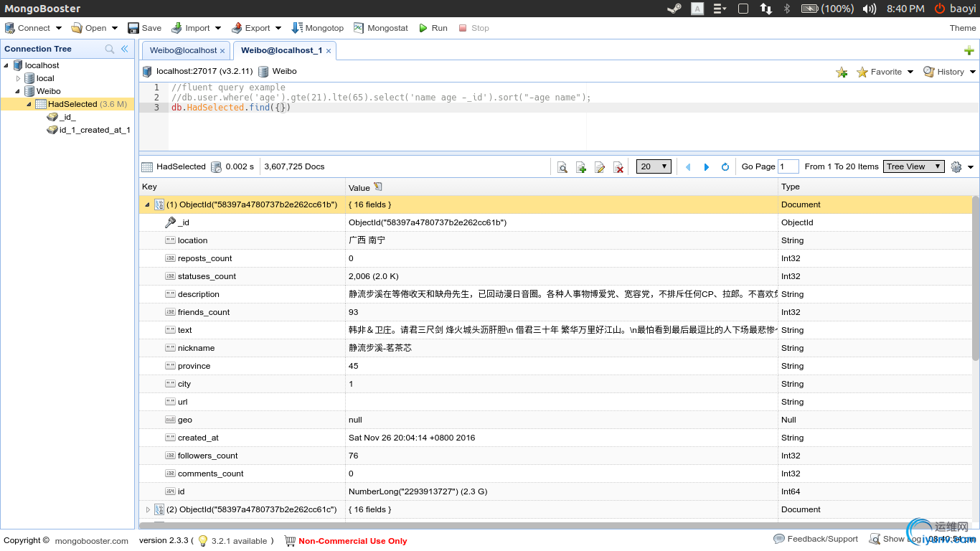Click the Stop button

point(473,28)
